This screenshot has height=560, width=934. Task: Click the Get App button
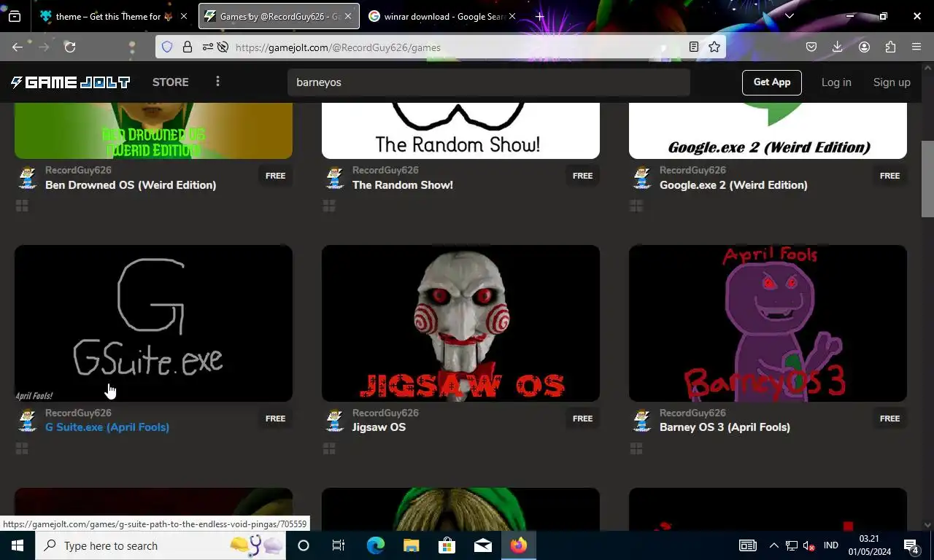pos(772,82)
